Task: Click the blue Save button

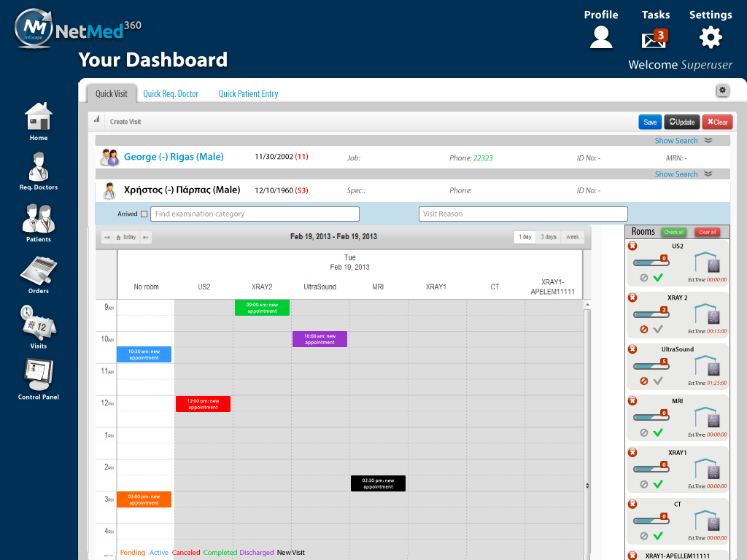Action: click(650, 122)
